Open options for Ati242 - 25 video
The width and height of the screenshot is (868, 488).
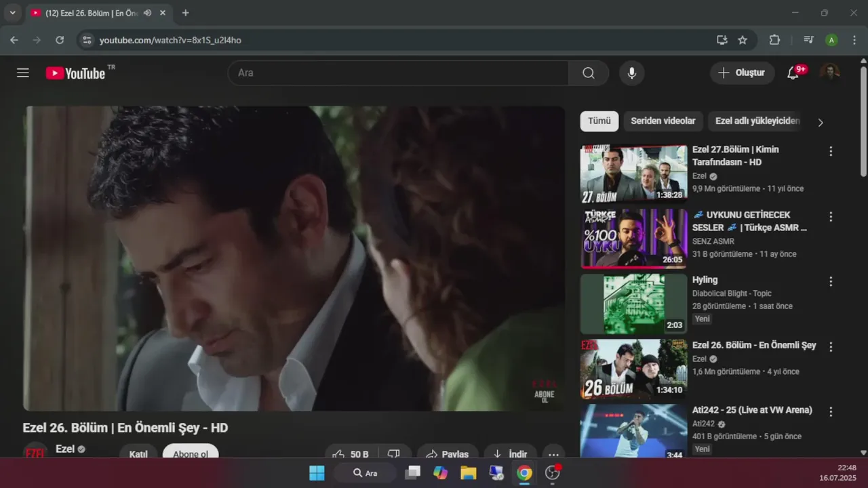[831, 411]
